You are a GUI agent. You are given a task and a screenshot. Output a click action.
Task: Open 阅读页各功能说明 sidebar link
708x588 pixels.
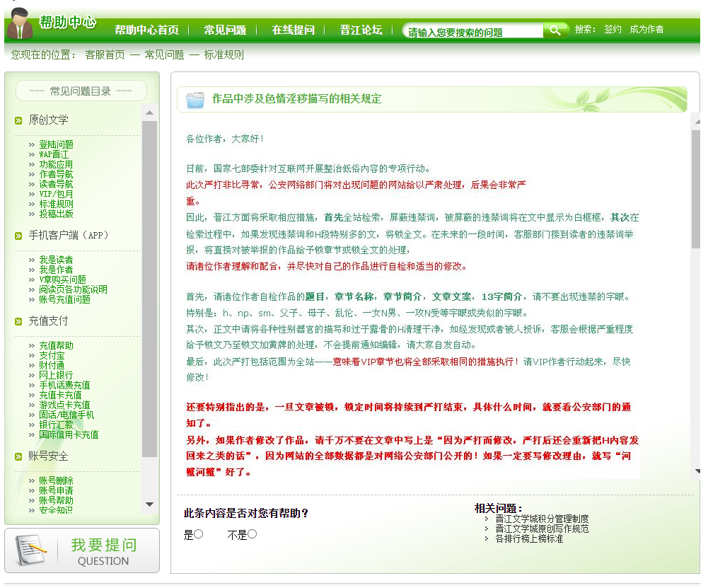73,290
